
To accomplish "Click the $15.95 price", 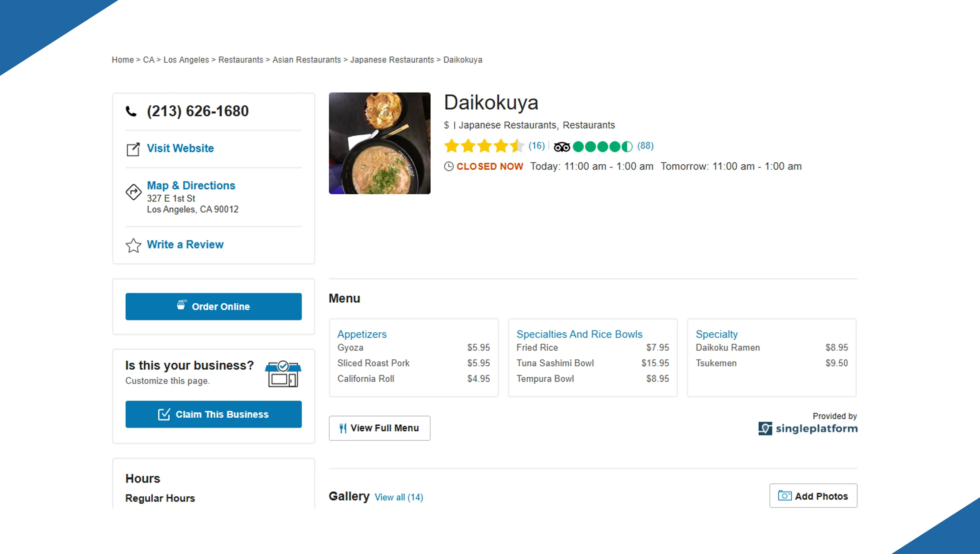I will click(x=655, y=363).
